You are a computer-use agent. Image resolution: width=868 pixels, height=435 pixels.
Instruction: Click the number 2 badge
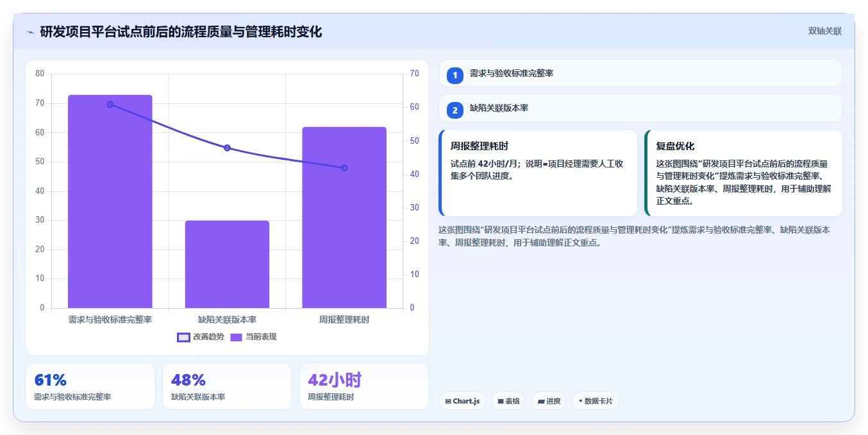pos(455,110)
